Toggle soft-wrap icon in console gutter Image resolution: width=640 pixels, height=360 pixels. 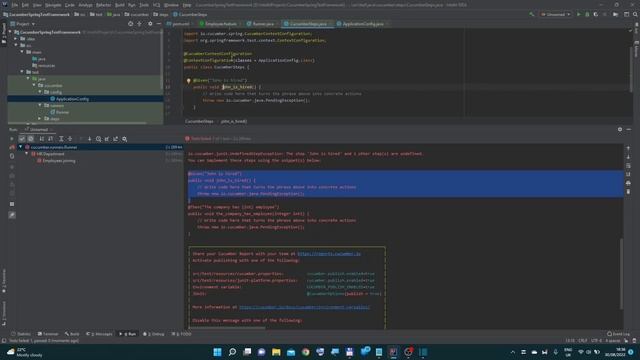pos(628,166)
